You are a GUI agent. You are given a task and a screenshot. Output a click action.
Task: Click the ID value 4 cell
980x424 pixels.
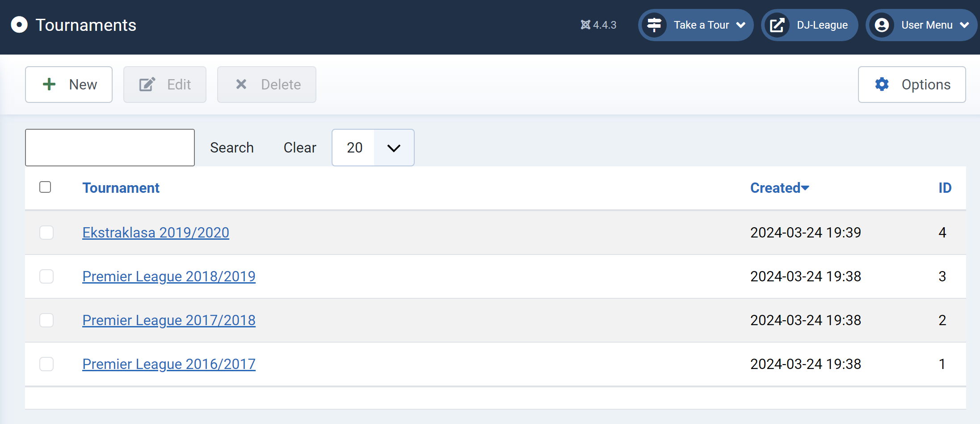point(942,233)
